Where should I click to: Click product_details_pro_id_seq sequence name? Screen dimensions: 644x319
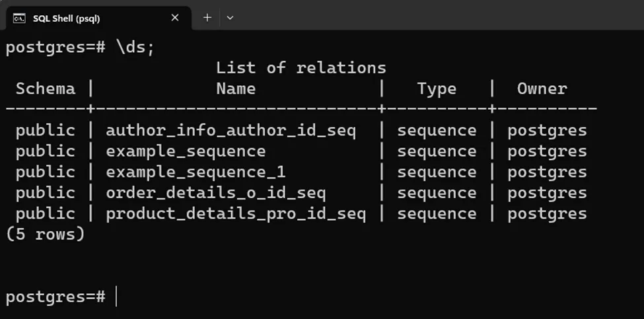(236, 214)
